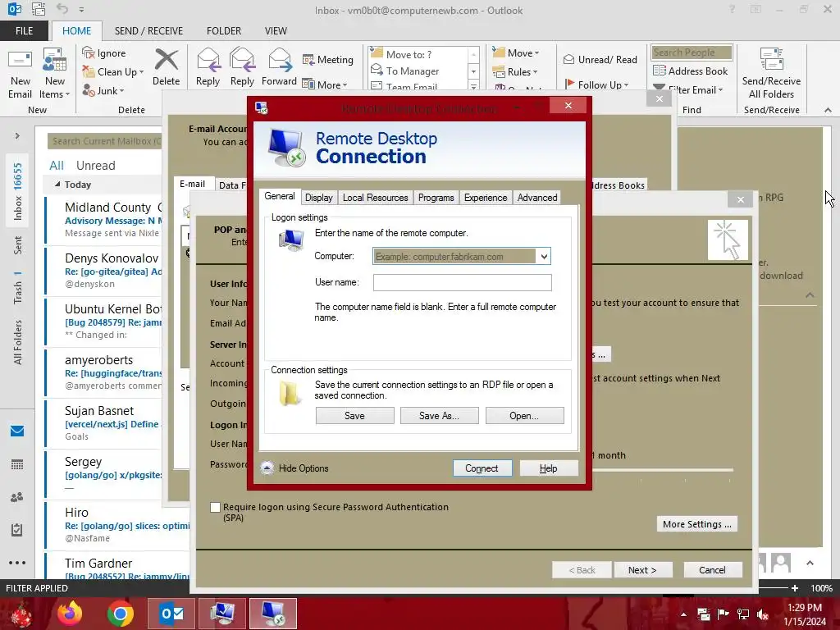840x630 pixels.
Task: Switch to SEND / RECEIVE ribbon tab
Action: (x=148, y=30)
